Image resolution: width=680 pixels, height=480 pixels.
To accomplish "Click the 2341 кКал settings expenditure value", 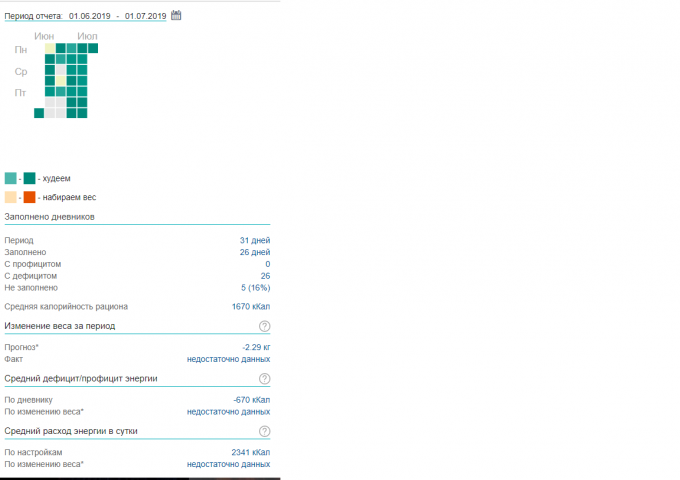I will point(251,453).
